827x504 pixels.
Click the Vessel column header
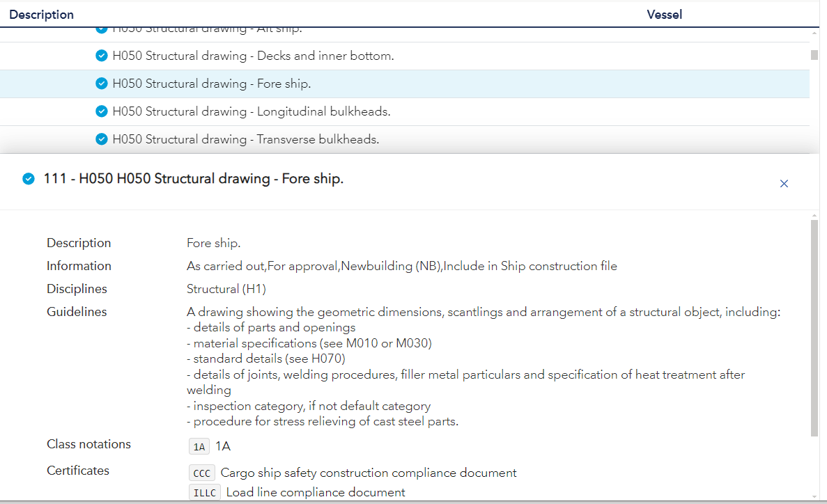click(664, 14)
